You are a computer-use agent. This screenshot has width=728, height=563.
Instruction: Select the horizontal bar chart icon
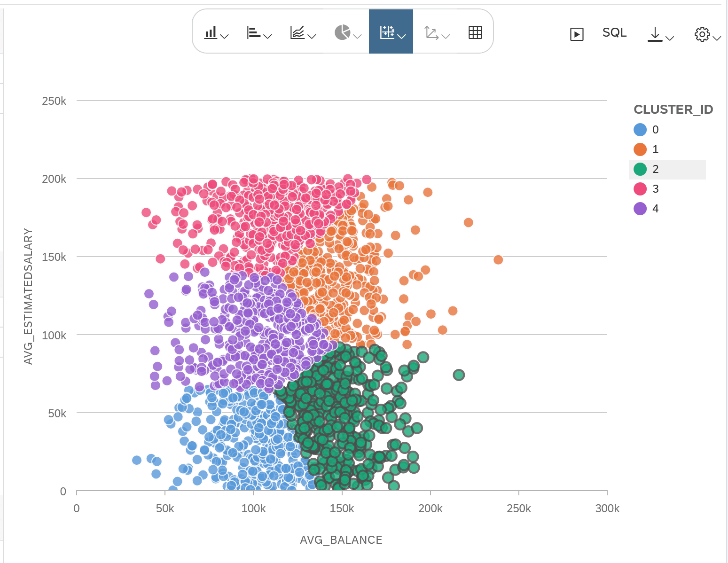[254, 31]
